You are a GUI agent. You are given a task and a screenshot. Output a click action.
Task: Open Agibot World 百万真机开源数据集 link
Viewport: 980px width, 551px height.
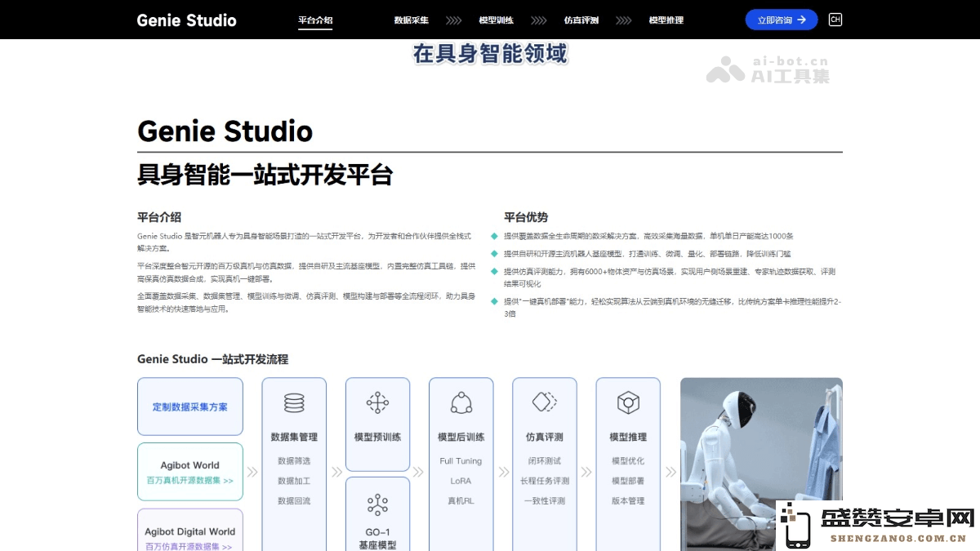(190, 472)
